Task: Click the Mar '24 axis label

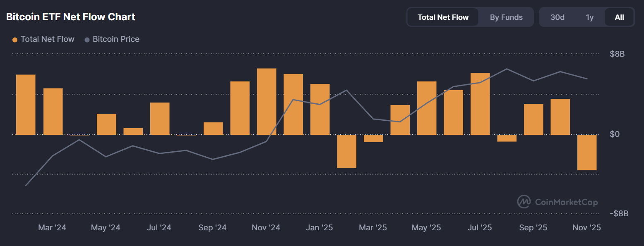Action: pos(52,228)
